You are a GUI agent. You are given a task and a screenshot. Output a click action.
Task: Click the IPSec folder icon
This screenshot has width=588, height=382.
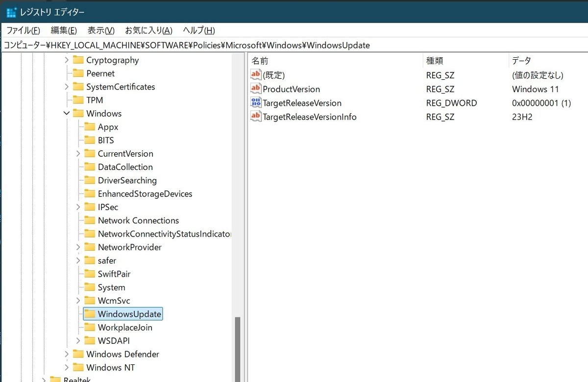click(90, 207)
